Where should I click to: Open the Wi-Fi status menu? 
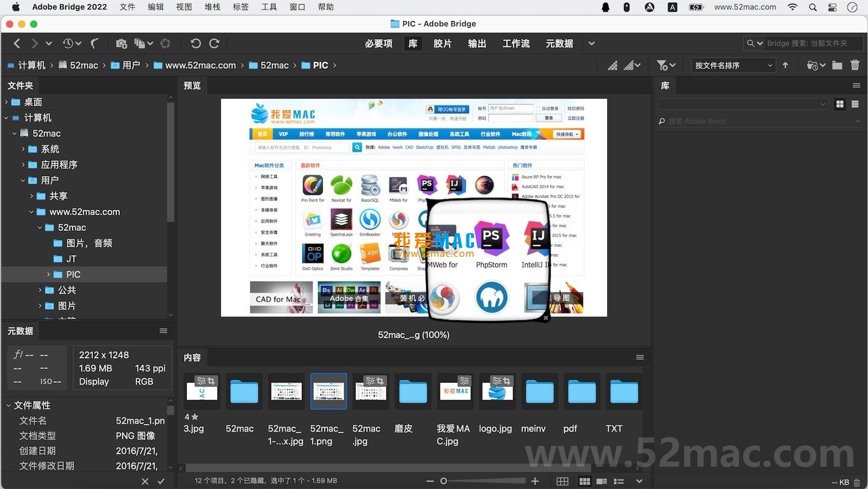(x=793, y=7)
